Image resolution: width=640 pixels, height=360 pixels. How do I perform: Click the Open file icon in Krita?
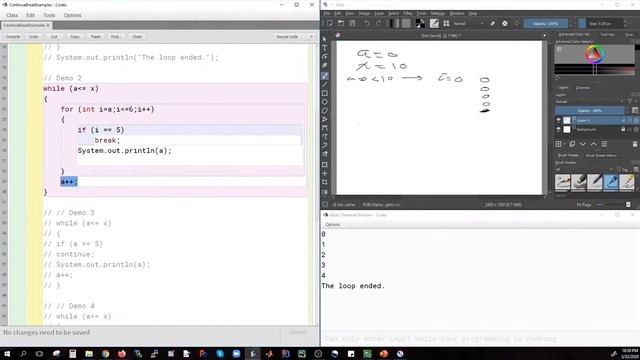pos(341,24)
